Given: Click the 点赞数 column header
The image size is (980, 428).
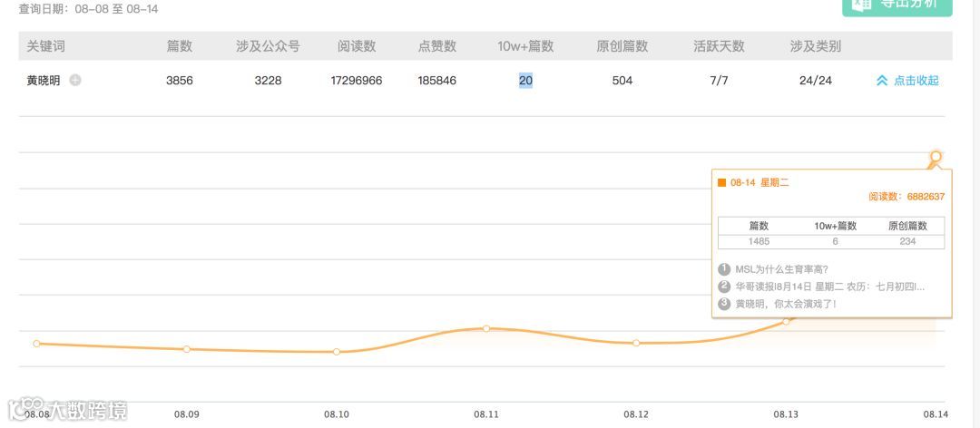Looking at the screenshot, I should click(x=436, y=46).
